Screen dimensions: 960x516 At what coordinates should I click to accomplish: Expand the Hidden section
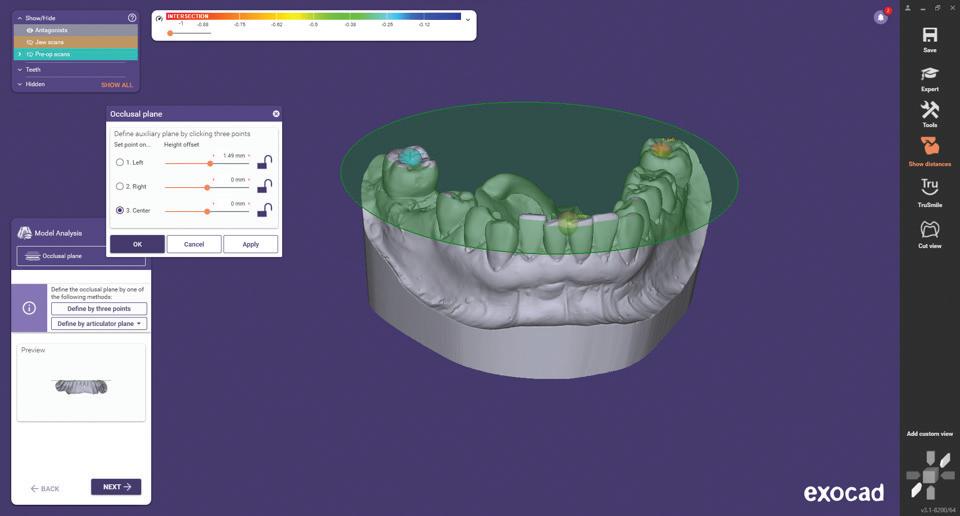point(20,84)
